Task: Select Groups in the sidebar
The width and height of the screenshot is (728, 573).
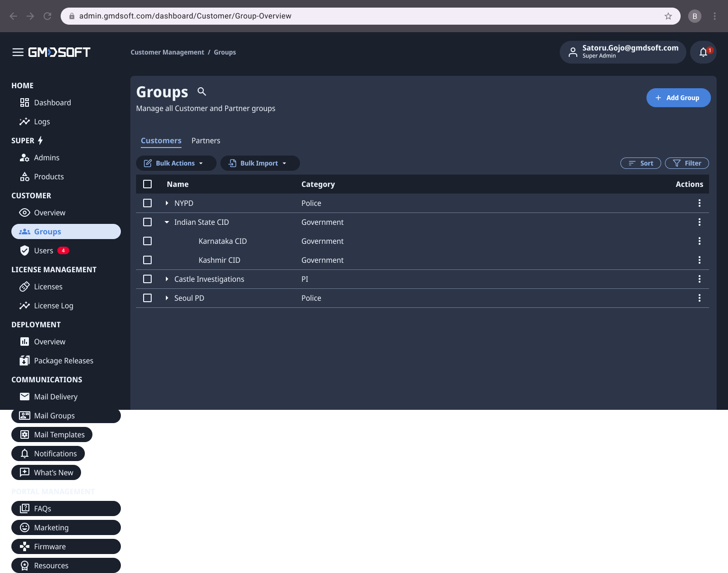Action: point(66,231)
